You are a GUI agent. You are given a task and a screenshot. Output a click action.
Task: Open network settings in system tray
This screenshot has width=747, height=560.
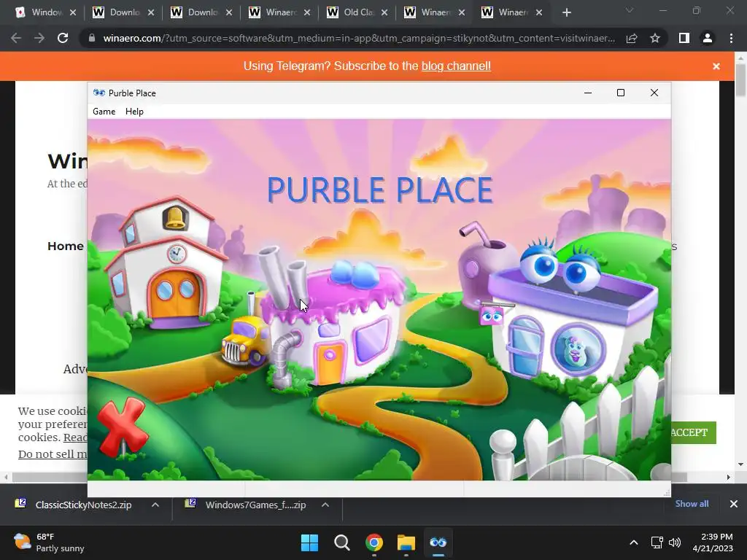click(657, 542)
